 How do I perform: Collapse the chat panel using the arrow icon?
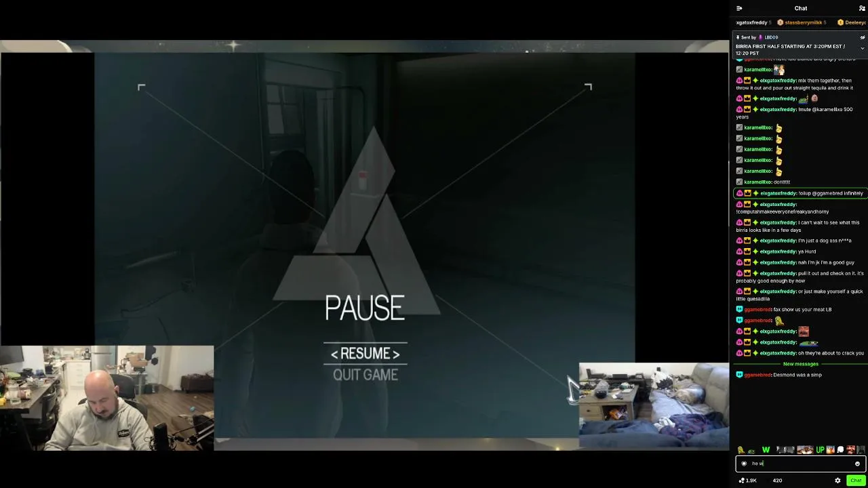[739, 8]
